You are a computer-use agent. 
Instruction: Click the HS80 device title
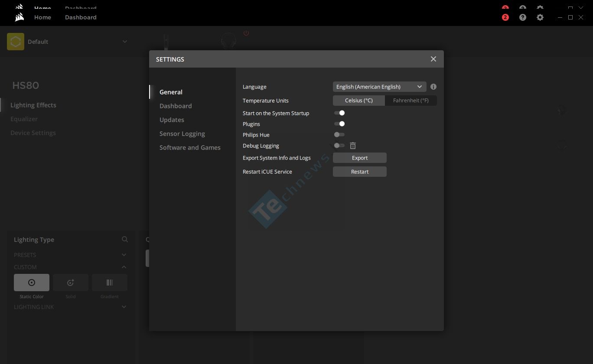26,85
